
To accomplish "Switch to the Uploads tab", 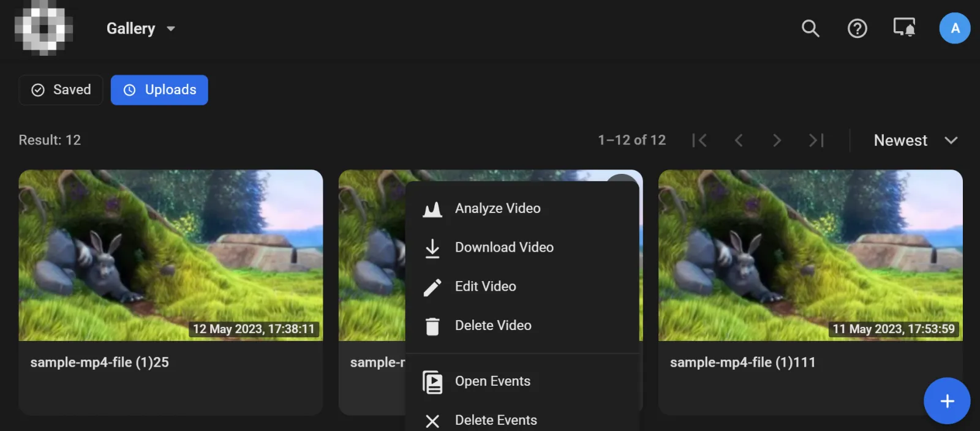I will [x=159, y=90].
